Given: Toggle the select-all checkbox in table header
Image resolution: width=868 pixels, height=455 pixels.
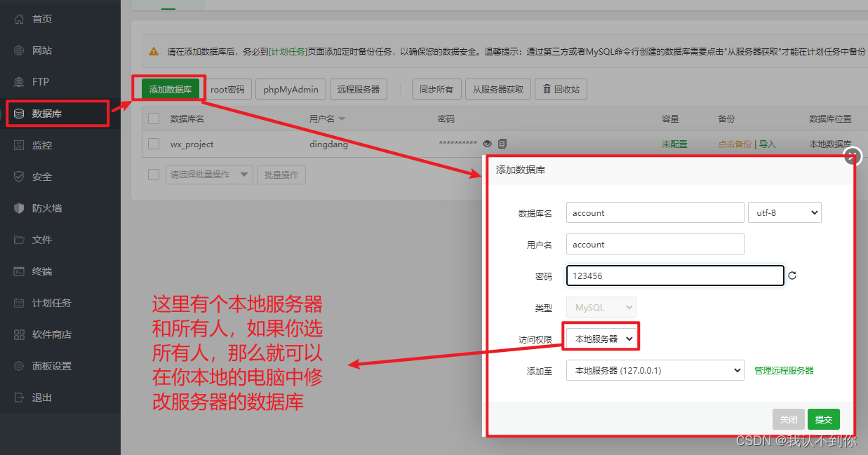Looking at the screenshot, I should (x=154, y=118).
